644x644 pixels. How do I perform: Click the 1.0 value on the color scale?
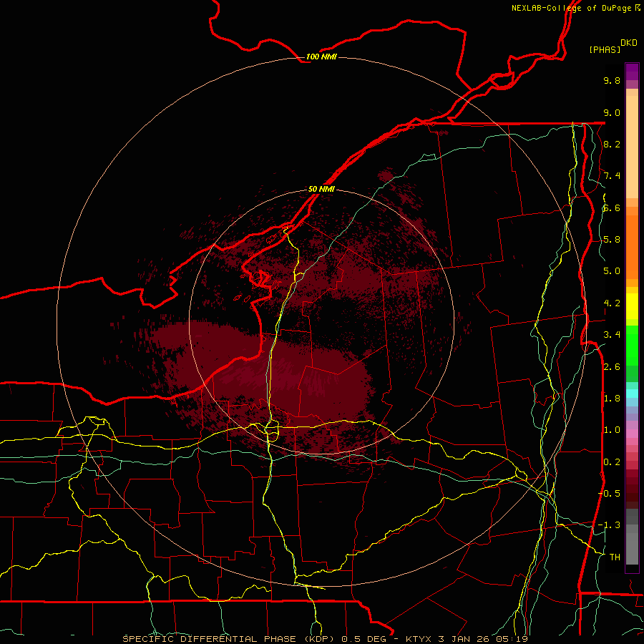(x=612, y=430)
